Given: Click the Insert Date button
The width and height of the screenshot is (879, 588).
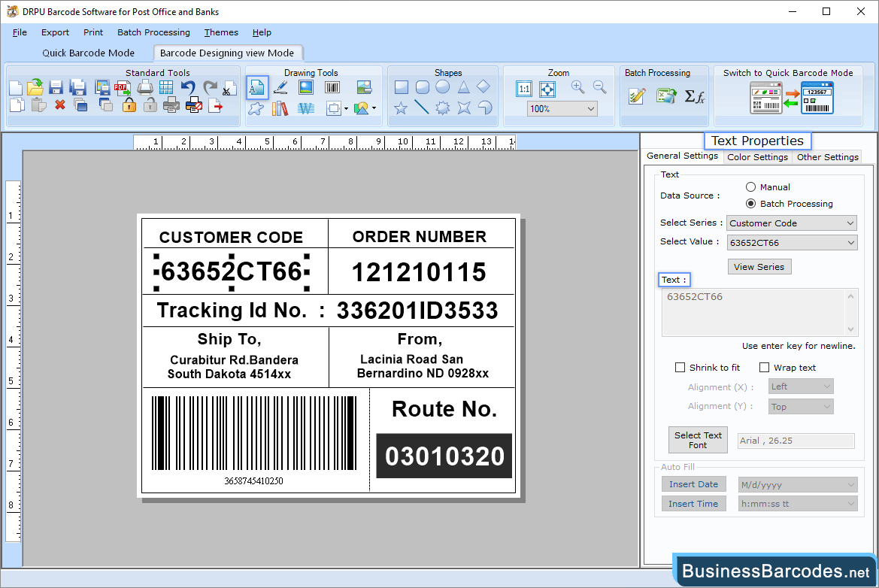Looking at the screenshot, I should [693, 484].
